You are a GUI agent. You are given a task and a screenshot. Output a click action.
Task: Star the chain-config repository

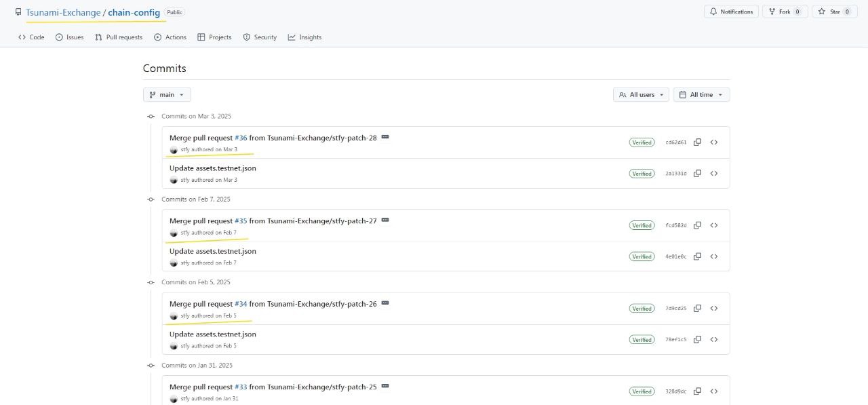point(833,12)
